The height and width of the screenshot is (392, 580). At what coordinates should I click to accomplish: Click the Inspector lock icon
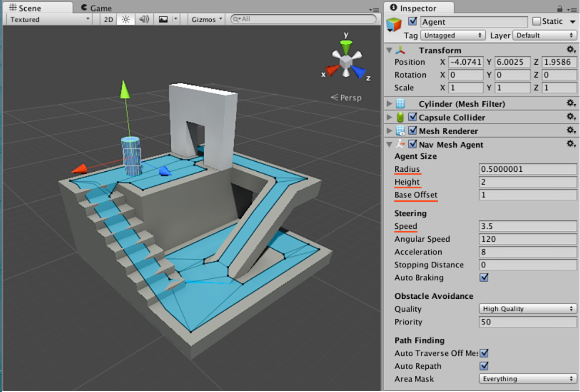[560, 9]
